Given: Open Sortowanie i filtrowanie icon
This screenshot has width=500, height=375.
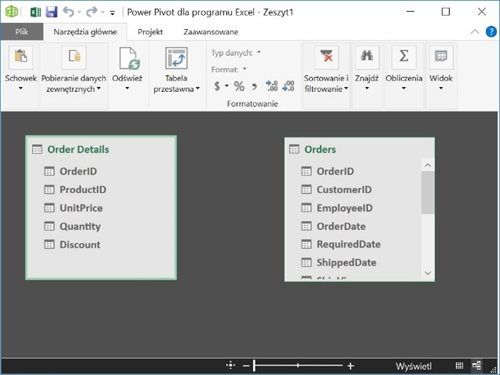Looking at the screenshot, I should click(x=326, y=57).
